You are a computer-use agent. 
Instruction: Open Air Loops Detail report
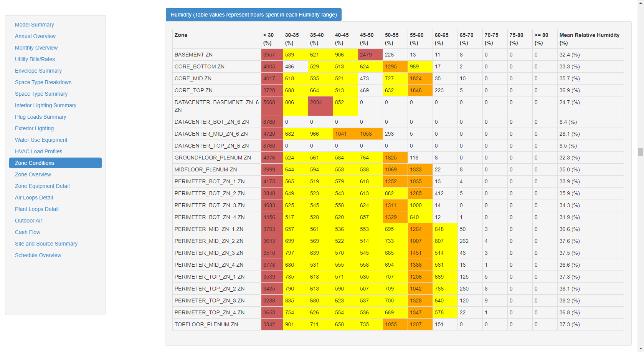click(x=34, y=198)
